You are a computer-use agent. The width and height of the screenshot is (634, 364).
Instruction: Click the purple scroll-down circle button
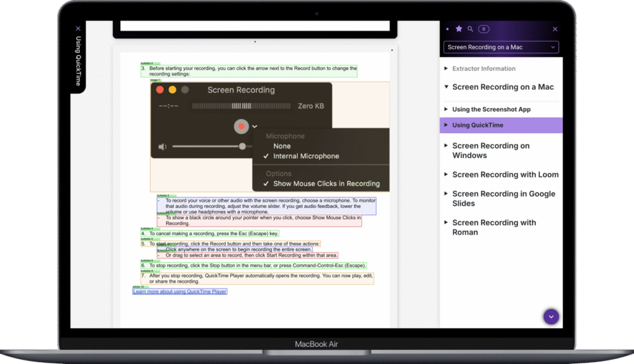coord(550,317)
